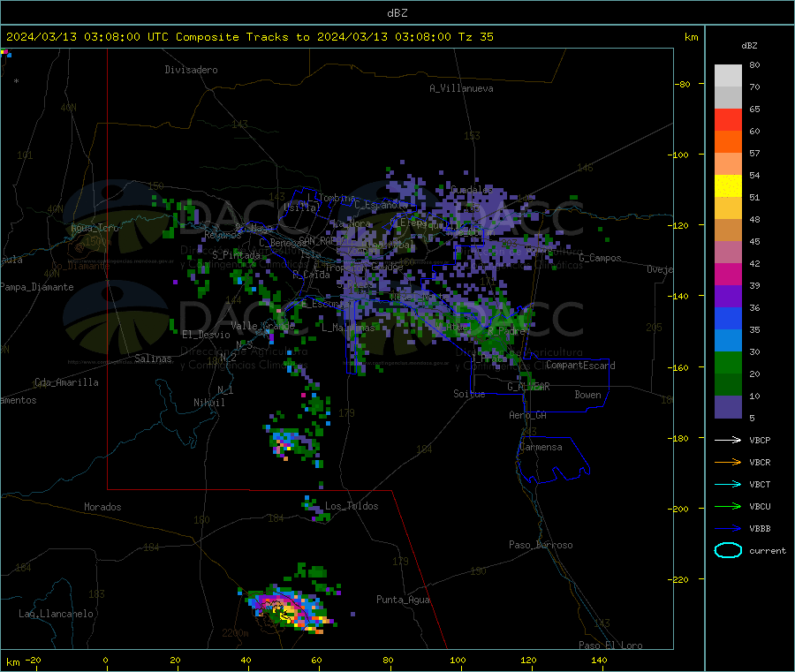Click the Pampa_Diamante place label

coord(36,287)
